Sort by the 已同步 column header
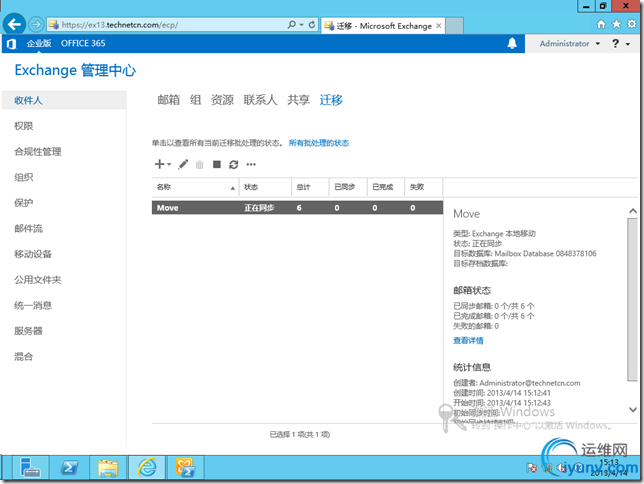This screenshot has width=644, height=484. 348,187
